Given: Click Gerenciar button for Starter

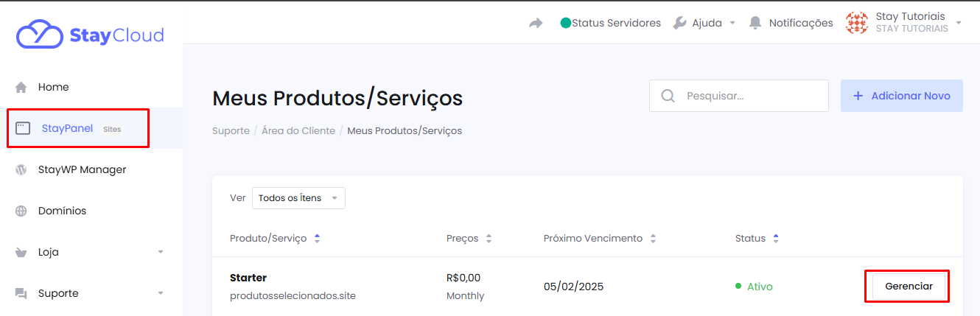Looking at the screenshot, I should (x=909, y=287).
